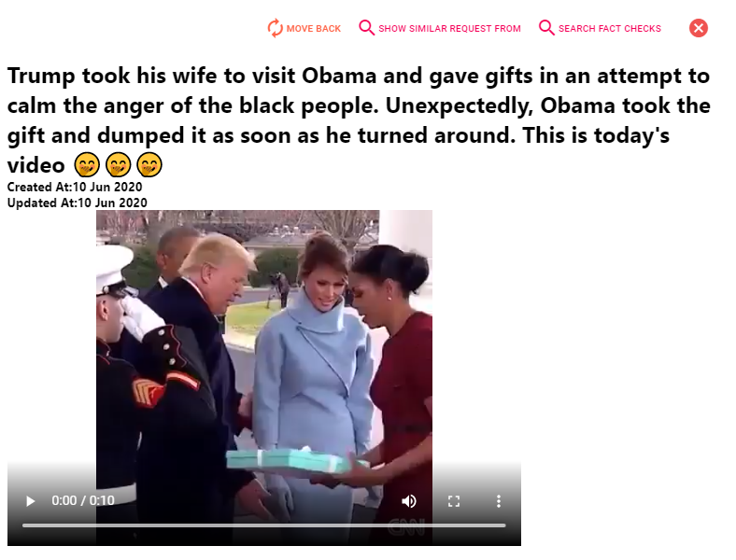Click the Created At 10 Jun 2020 line

click(75, 187)
